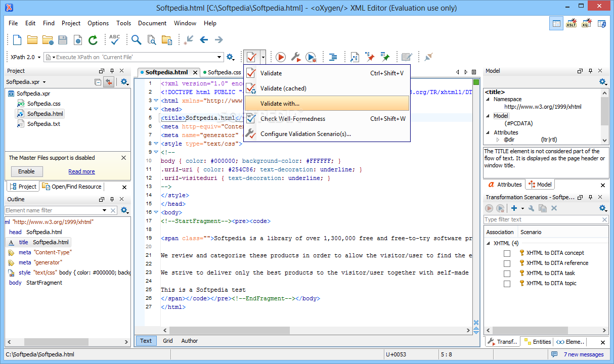
Task: Collapse Namespace node in Model panel
Action: [489, 100]
